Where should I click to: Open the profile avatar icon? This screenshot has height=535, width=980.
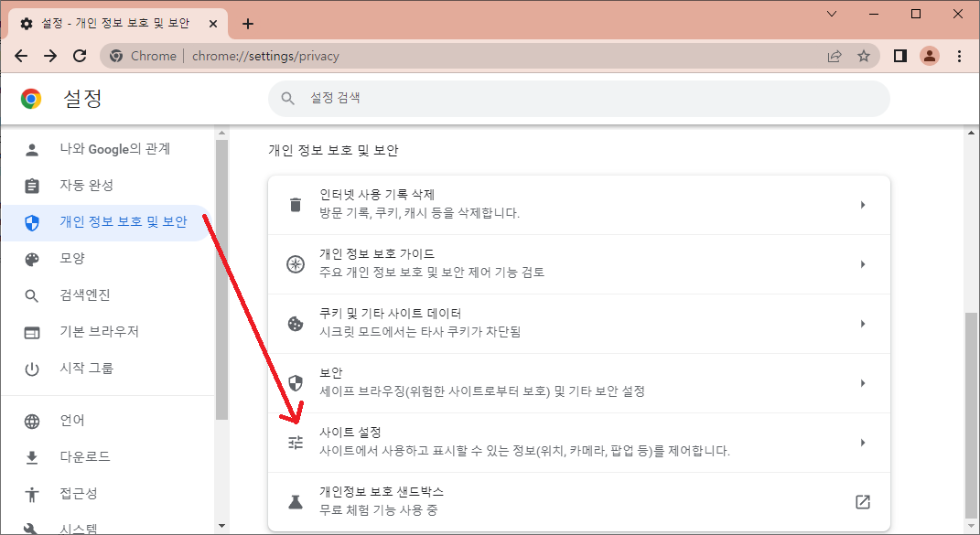coord(930,56)
